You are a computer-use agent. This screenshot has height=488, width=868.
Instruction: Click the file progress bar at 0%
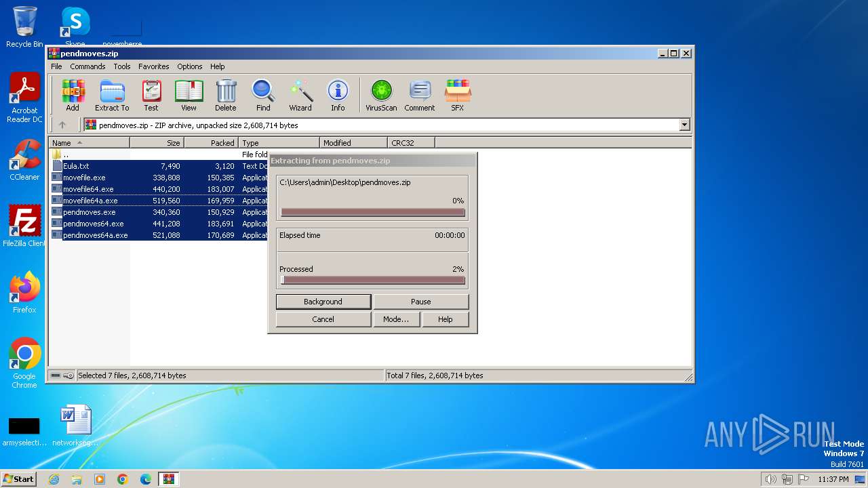pos(373,212)
